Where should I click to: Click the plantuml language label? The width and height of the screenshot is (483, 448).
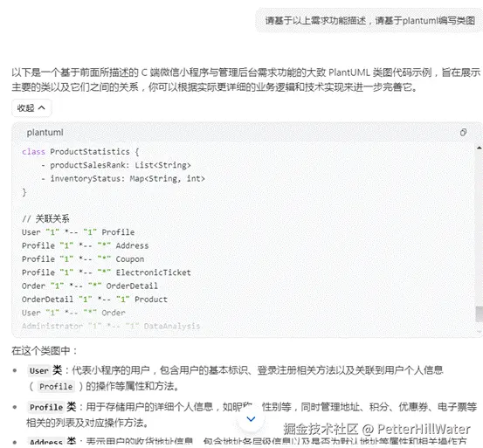pyautogui.click(x=45, y=133)
